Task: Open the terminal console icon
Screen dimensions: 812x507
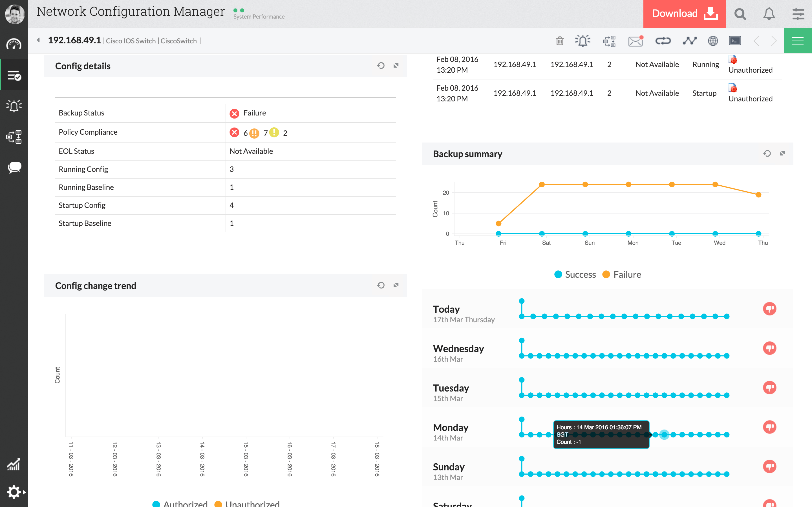Action: pos(735,41)
